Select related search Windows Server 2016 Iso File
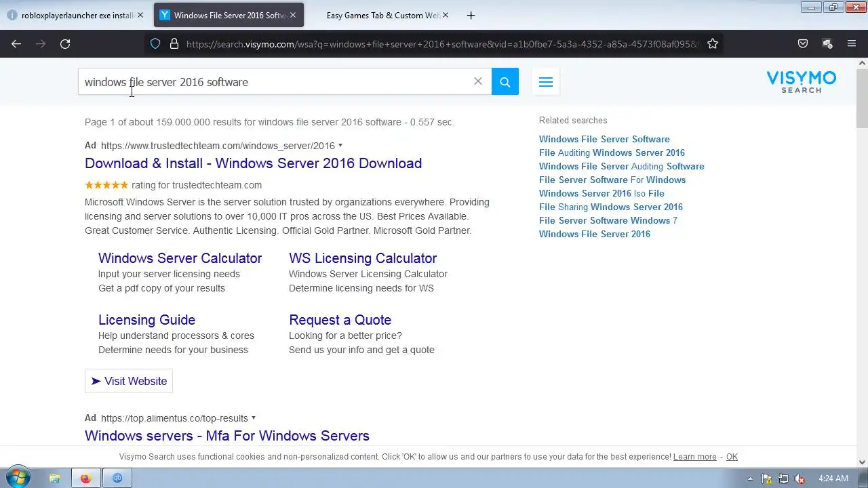This screenshot has height=488, width=868. tap(601, 193)
